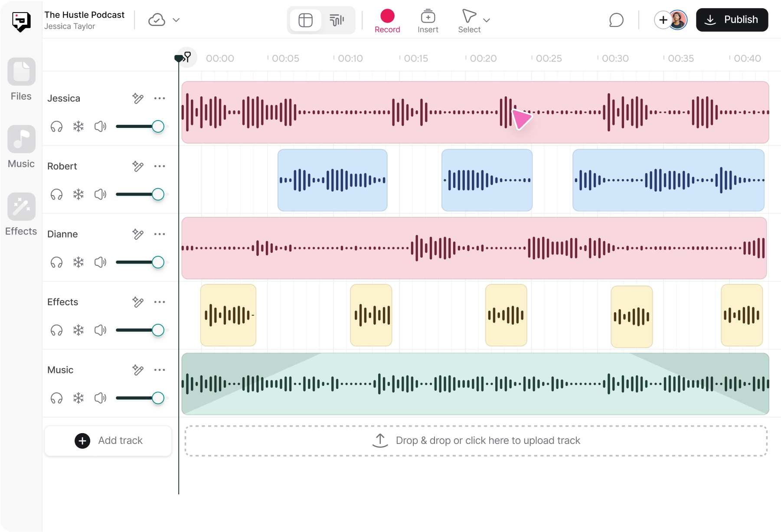
Task: Click the chat bubble icon
Action: pos(616,20)
